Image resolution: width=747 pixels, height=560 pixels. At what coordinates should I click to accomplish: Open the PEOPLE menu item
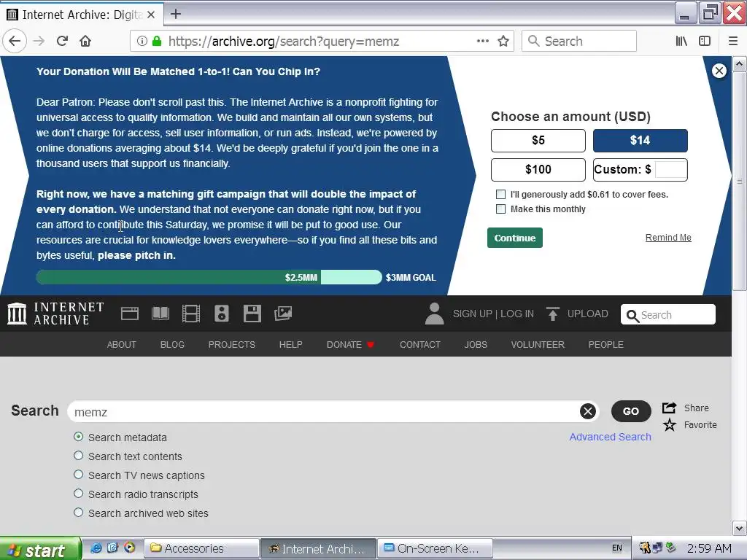[606, 344]
